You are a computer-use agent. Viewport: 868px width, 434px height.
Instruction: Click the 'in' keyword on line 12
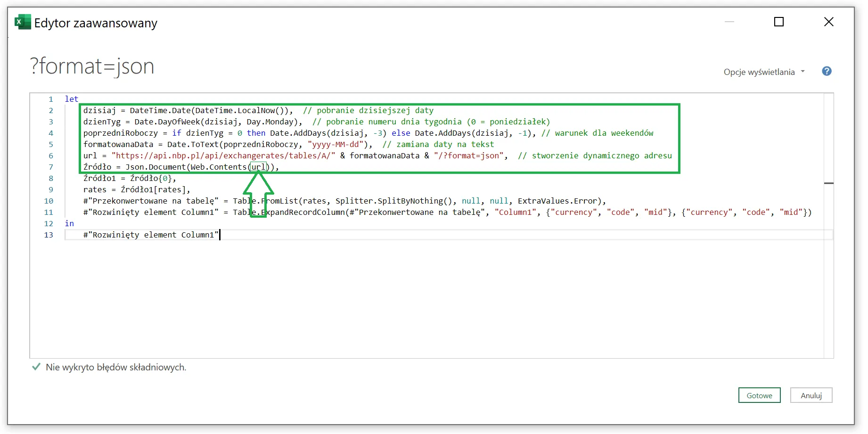69,223
